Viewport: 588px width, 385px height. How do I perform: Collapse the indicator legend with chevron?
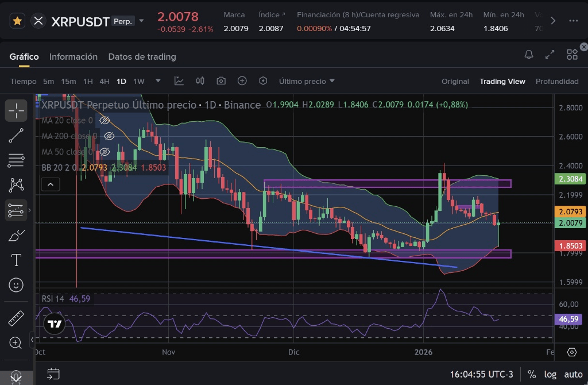[51, 184]
